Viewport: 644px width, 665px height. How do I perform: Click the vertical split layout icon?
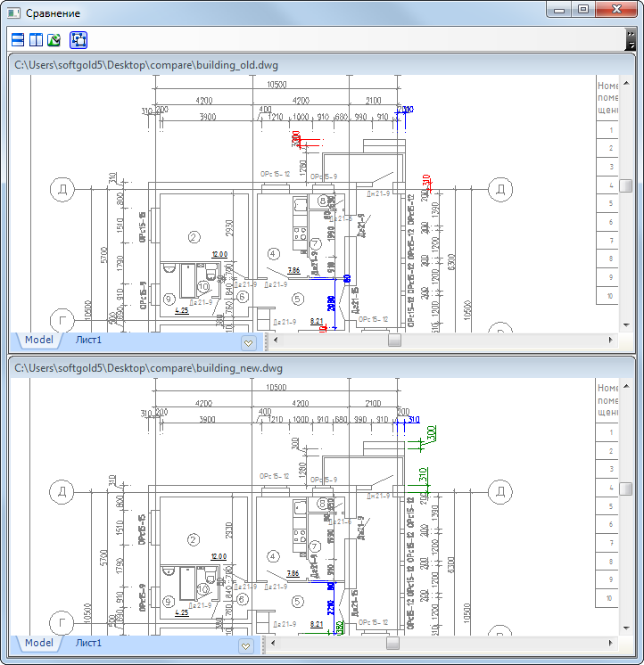coord(36,40)
